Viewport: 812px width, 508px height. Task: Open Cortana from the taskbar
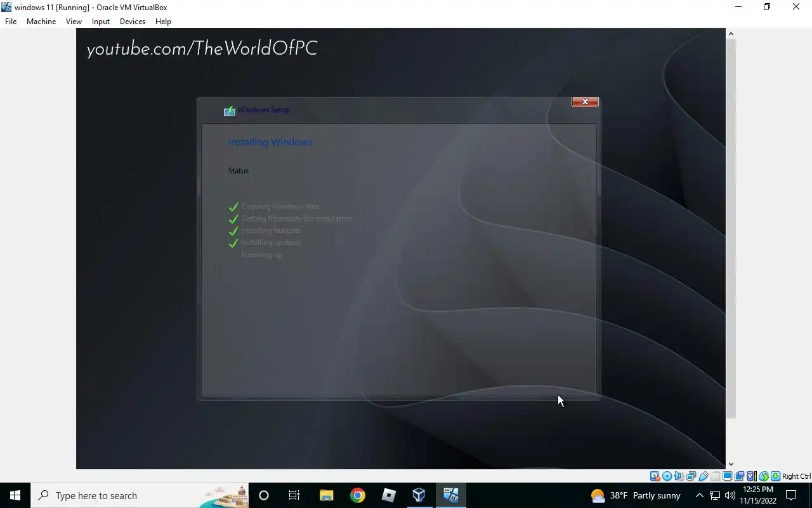click(264, 495)
